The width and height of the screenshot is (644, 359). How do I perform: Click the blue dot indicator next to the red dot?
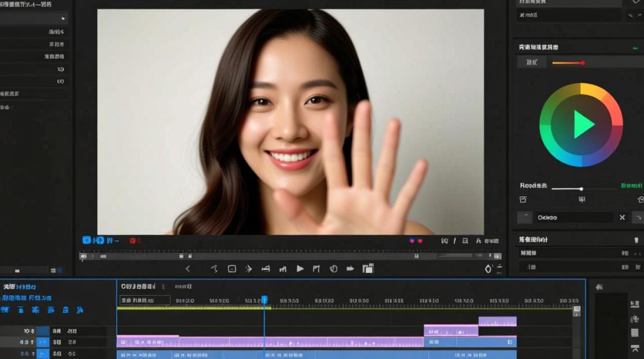pos(412,241)
